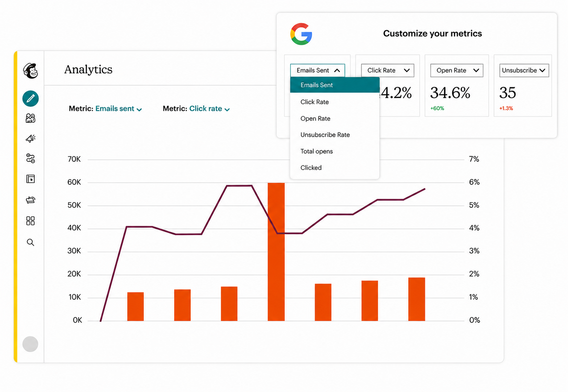
Task: Expand the Unsubscribe selector box
Action: pos(524,70)
